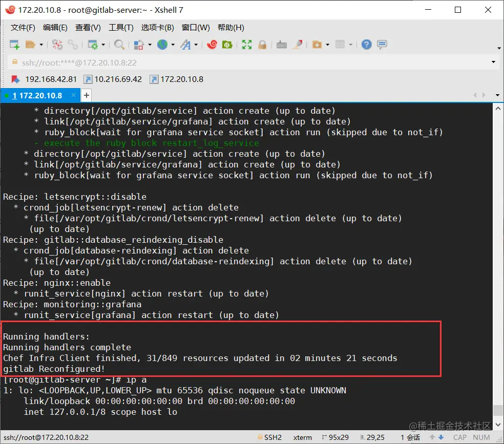The height and width of the screenshot is (444, 504).
Task: Click the ssh://root address bar field
Action: point(247,62)
